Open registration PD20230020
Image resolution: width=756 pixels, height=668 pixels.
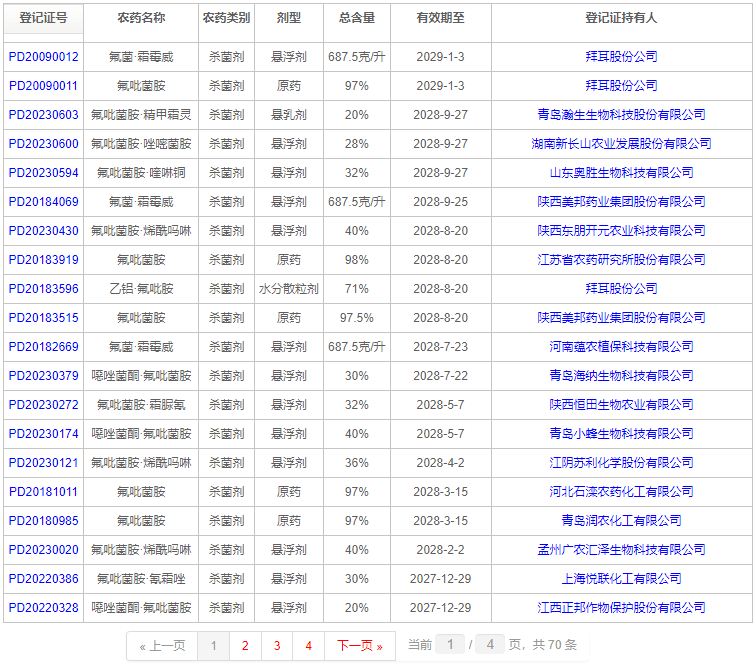coord(43,550)
